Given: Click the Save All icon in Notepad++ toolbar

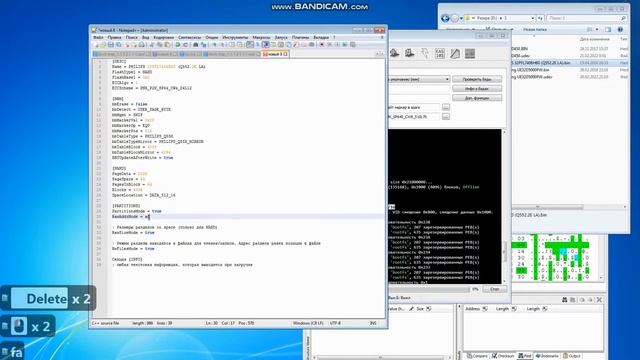Looking at the screenshot, I should 118,44.
